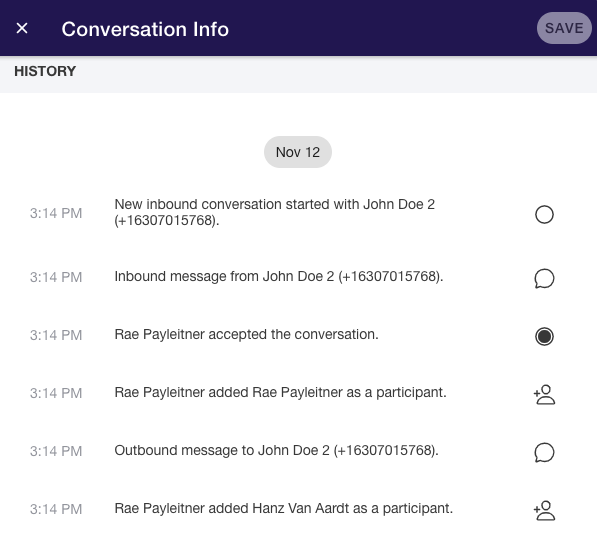This screenshot has height=541, width=597.
Task: Click the timestamp beside the accepted conversation event
Action: click(56, 335)
